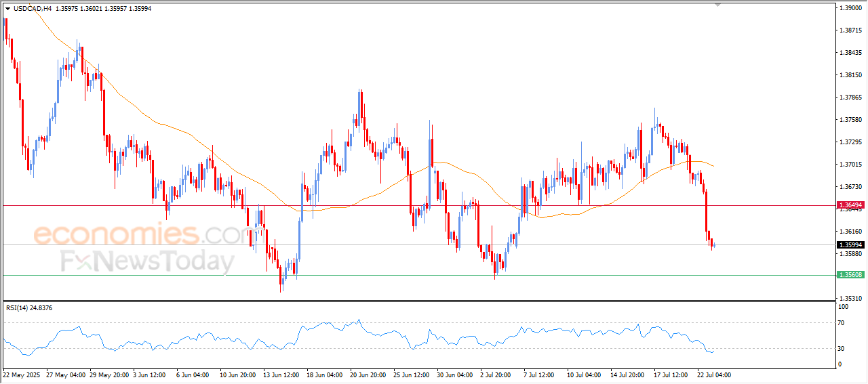Image resolution: width=868 pixels, height=384 pixels.
Task: Click the 1.37295 price axis label
Action: point(851,142)
